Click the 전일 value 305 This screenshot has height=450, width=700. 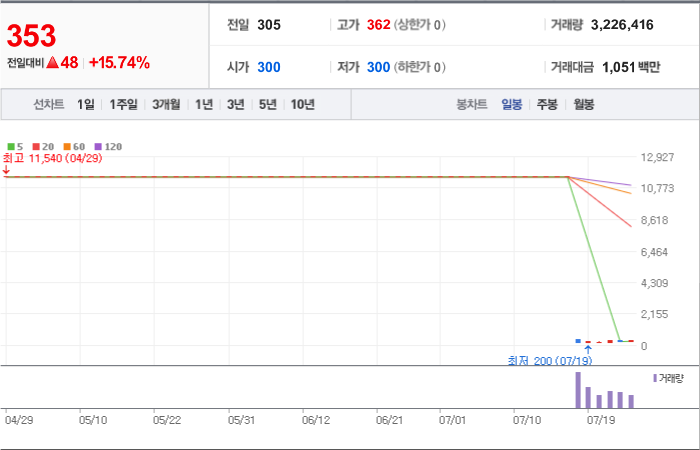(269, 25)
